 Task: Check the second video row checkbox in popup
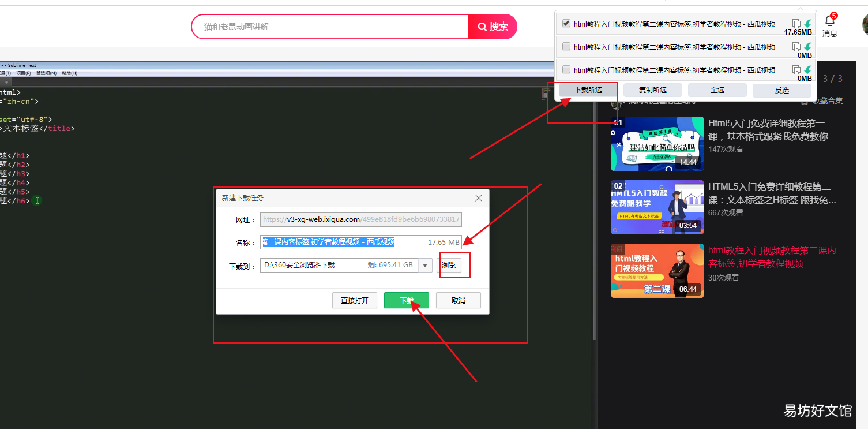(566, 46)
